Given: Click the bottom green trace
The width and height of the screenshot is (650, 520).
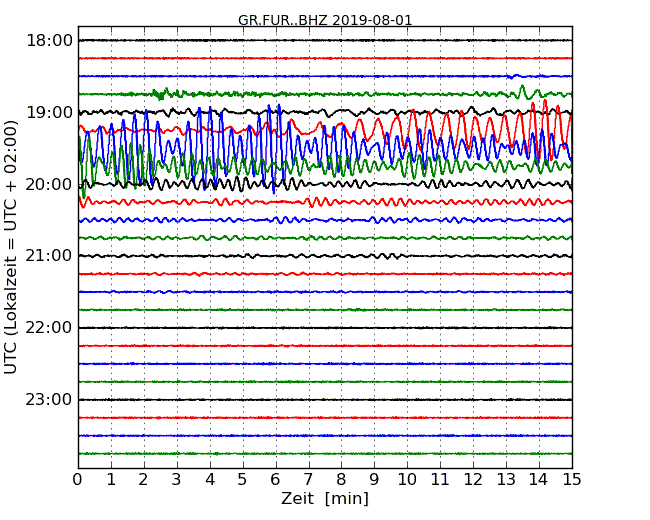Looking at the screenshot, I should (325, 454).
